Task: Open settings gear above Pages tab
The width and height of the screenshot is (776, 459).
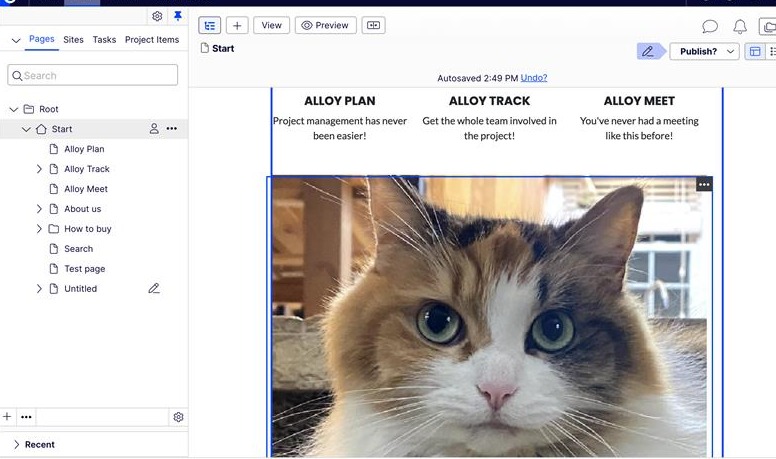Action: tap(157, 16)
